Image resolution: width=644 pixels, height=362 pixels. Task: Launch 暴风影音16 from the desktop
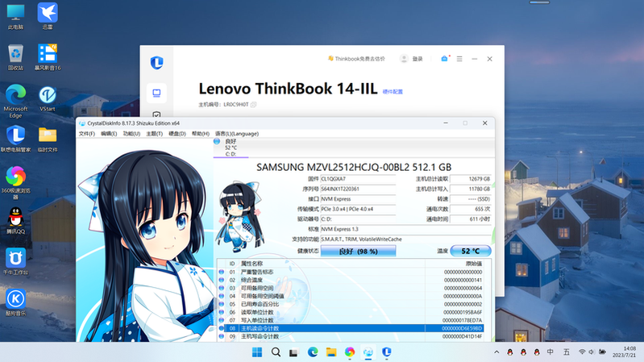click(x=48, y=57)
